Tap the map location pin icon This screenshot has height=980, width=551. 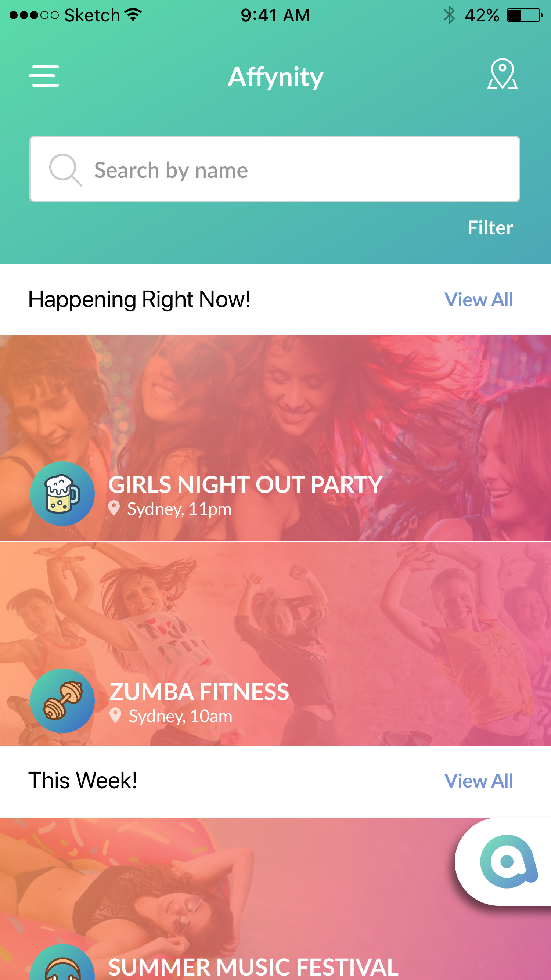(x=502, y=74)
